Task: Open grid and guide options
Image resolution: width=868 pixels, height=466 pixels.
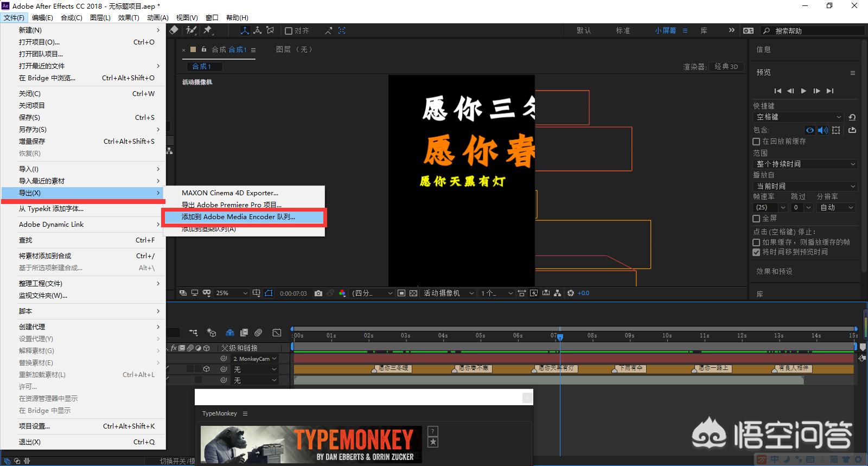Action: tap(256, 293)
